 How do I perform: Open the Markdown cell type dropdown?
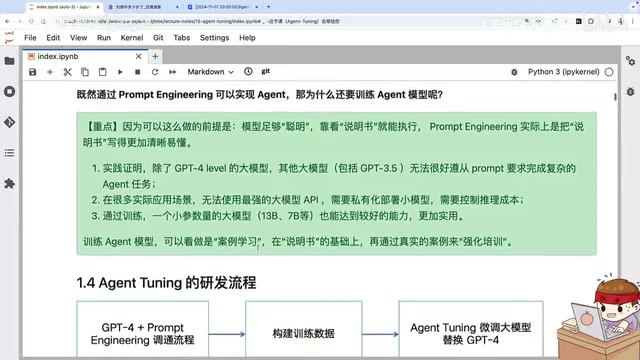[210, 72]
